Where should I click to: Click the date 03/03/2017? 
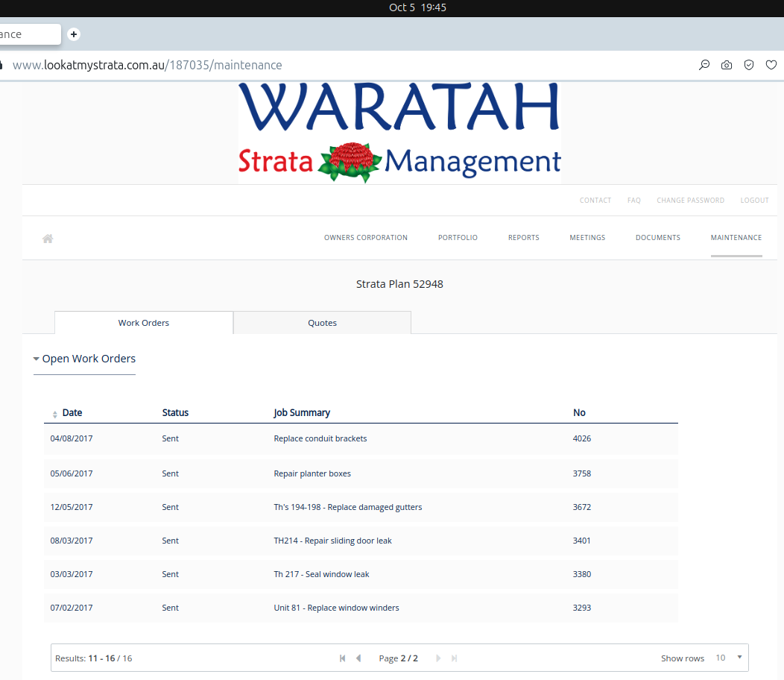[x=72, y=574]
